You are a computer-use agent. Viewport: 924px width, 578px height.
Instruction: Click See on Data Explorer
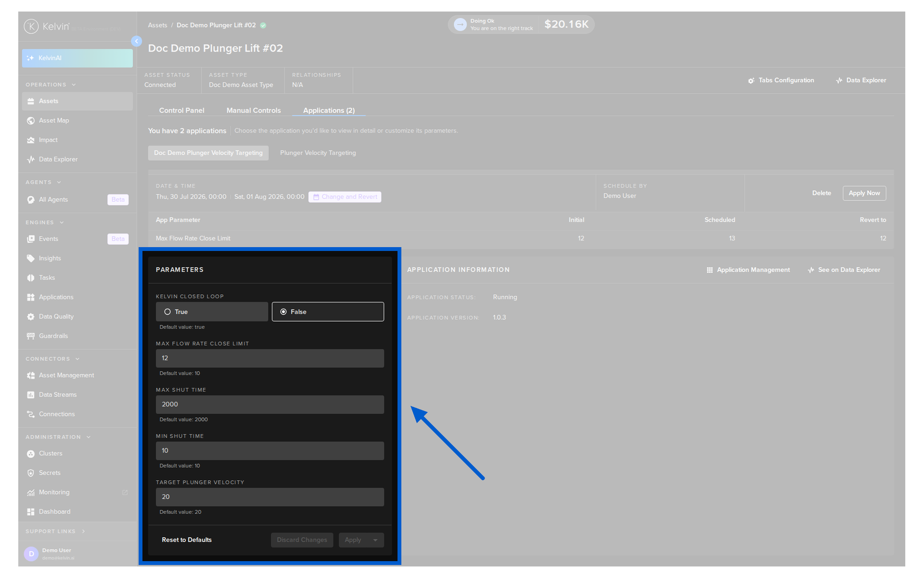coord(844,270)
